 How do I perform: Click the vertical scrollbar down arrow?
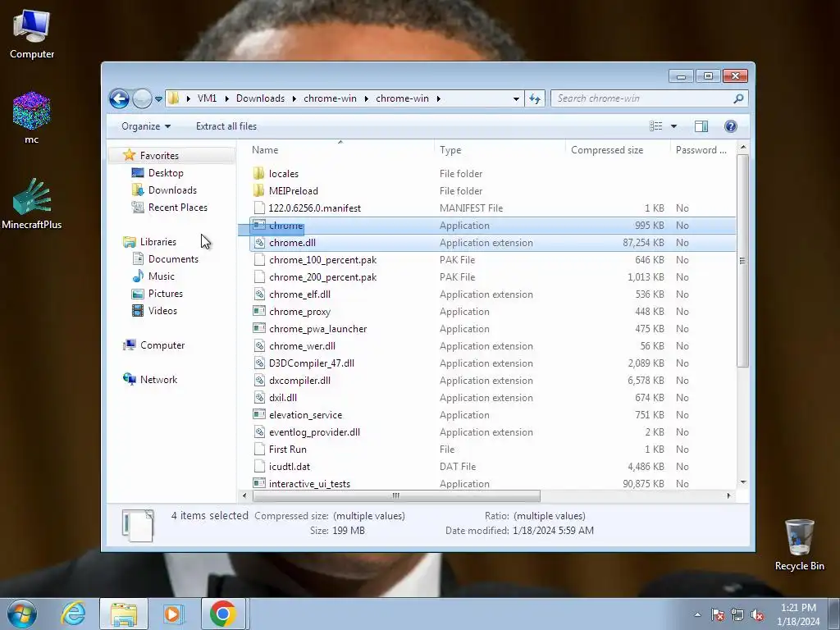743,482
